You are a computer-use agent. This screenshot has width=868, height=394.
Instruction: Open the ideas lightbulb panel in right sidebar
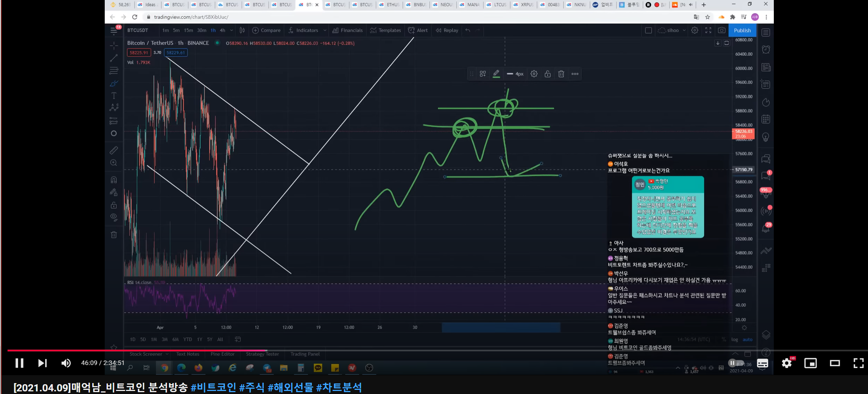point(766,137)
